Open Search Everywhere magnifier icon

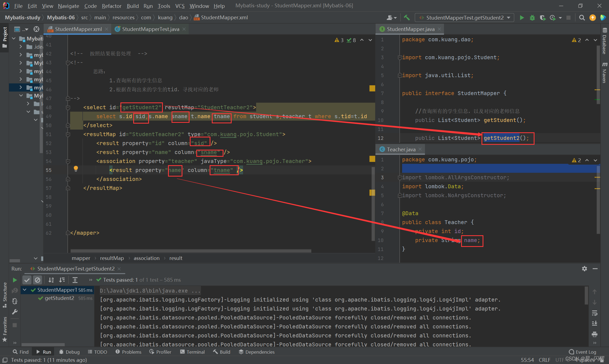[582, 18]
